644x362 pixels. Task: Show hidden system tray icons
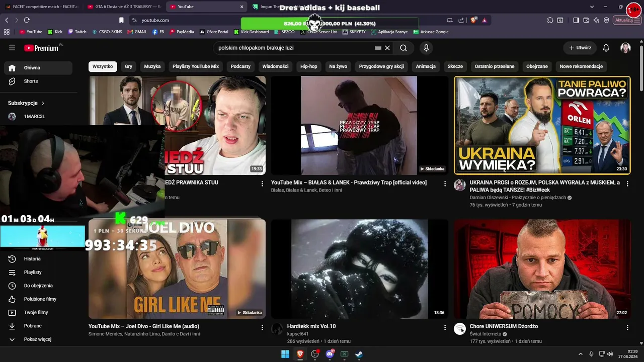(x=580, y=354)
